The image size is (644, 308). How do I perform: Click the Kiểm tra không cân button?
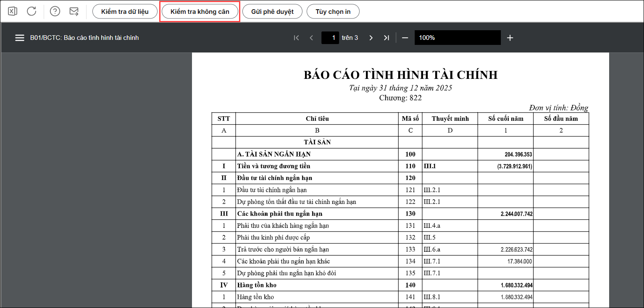(x=200, y=11)
